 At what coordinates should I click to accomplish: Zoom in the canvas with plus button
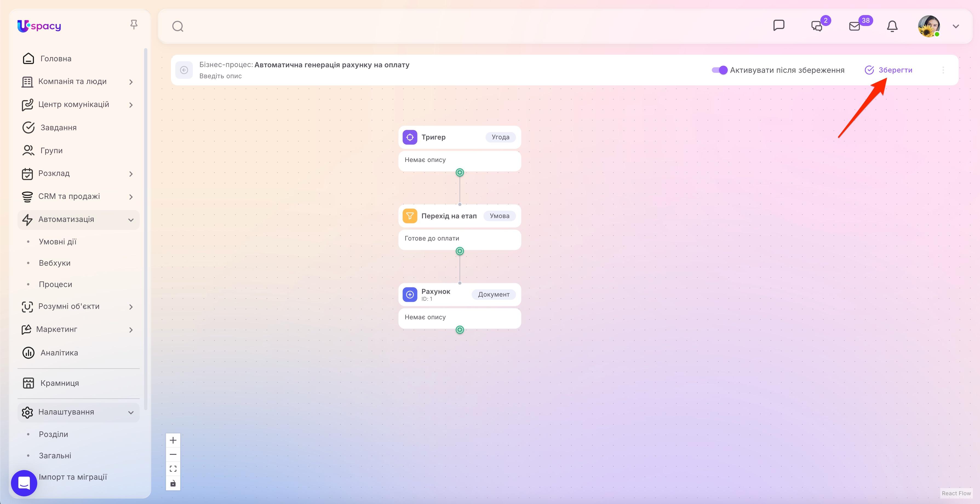[x=173, y=440]
